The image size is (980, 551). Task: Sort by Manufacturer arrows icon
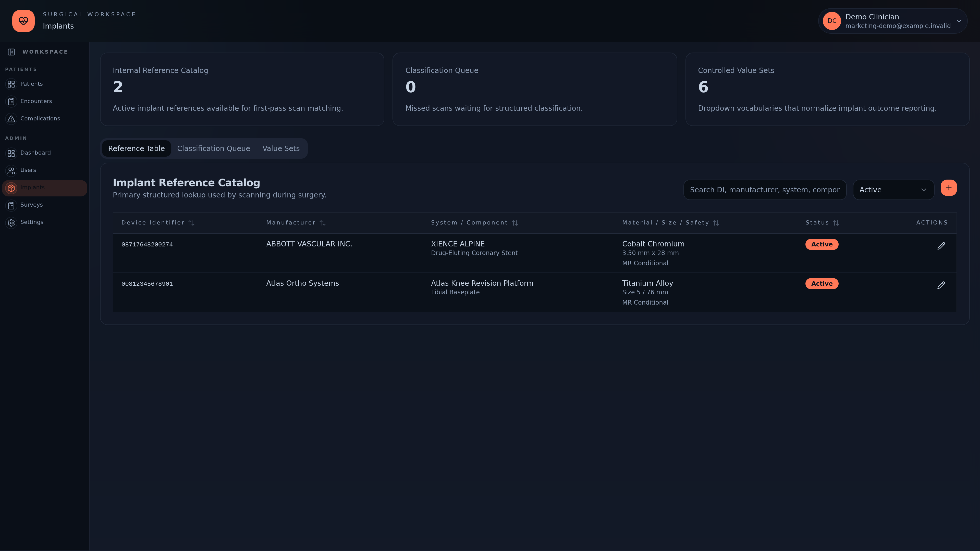click(323, 223)
